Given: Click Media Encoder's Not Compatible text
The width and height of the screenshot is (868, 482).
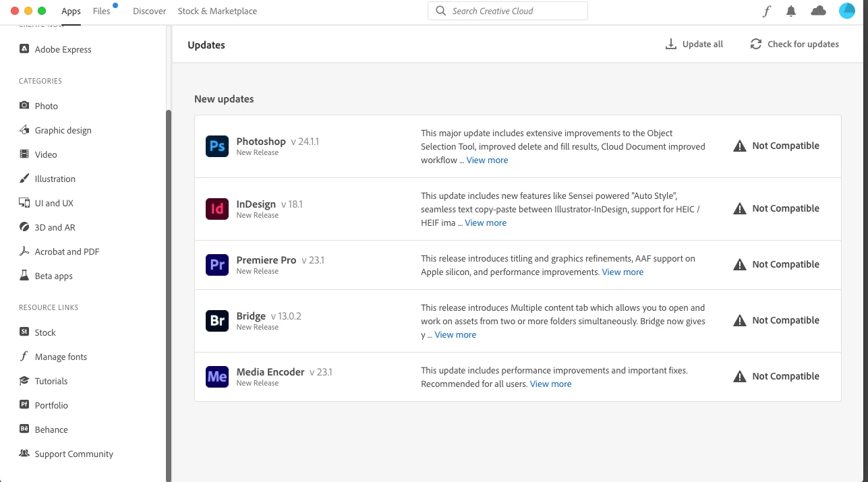Looking at the screenshot, I should (786, 377).
